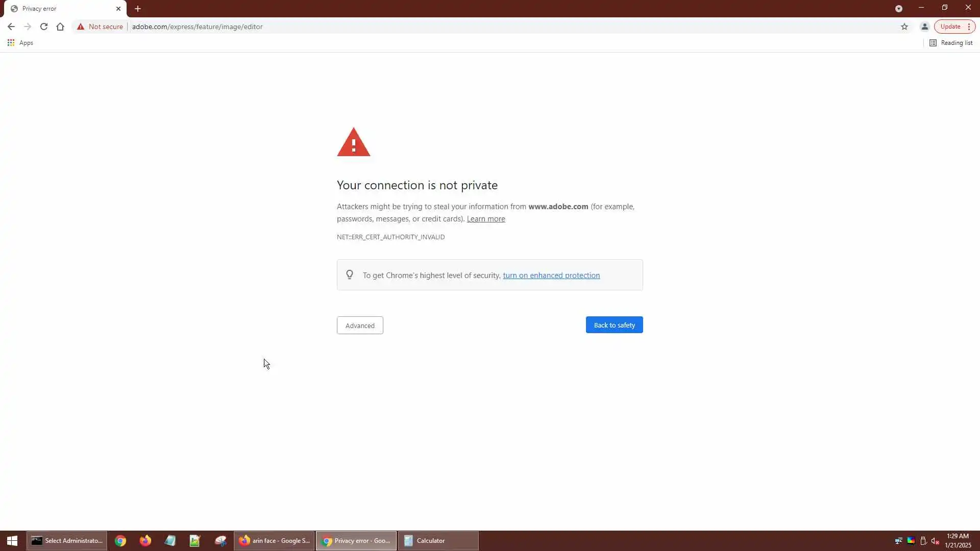Open Windows Start menu
The height and width of the screenshot is (551, 980).
[x=12, y=541]
